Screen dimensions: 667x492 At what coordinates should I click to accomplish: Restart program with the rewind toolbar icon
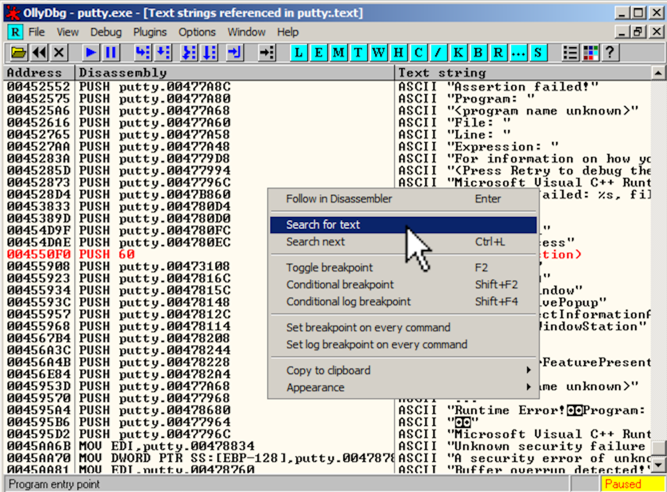coord(39,53)
